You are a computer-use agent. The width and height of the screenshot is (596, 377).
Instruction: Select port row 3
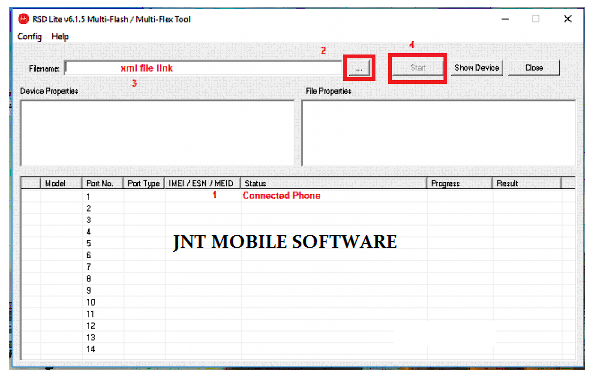(x=298, y=220)
